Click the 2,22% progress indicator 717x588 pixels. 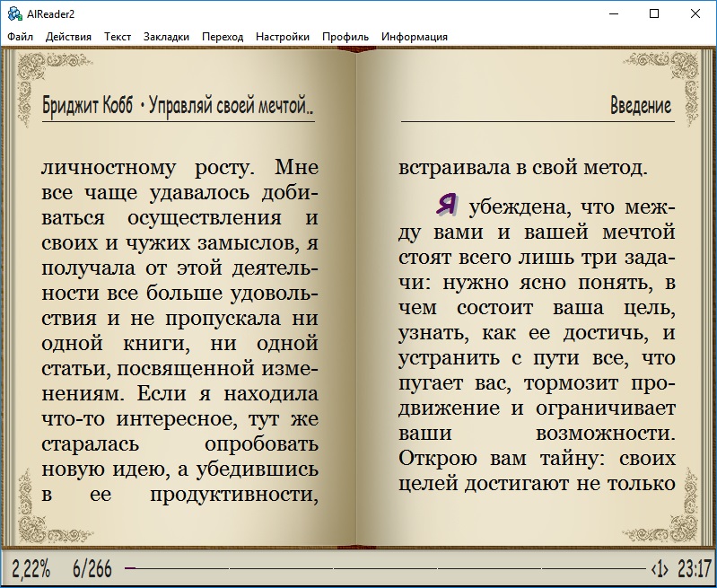(x=31, y=569)
